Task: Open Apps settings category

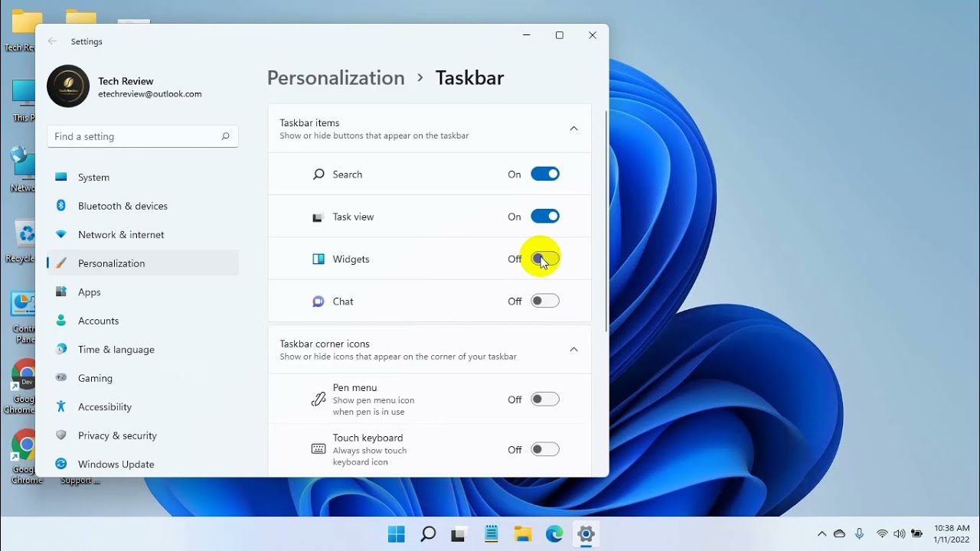Action: [x=142, y=292]
